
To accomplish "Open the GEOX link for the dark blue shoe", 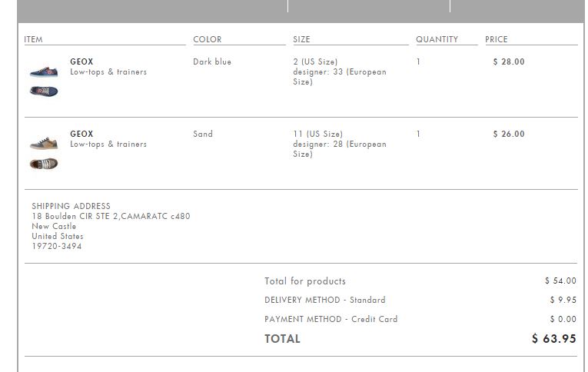I will 81,61.
